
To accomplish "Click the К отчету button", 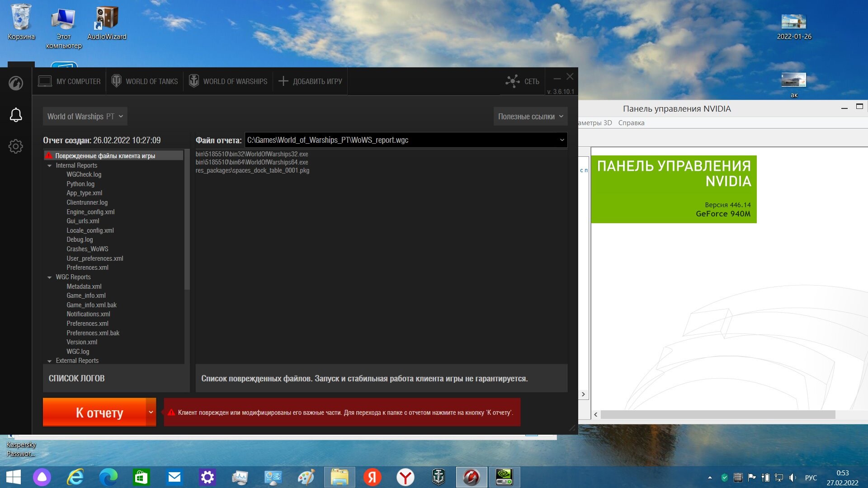I will [94, 412].
